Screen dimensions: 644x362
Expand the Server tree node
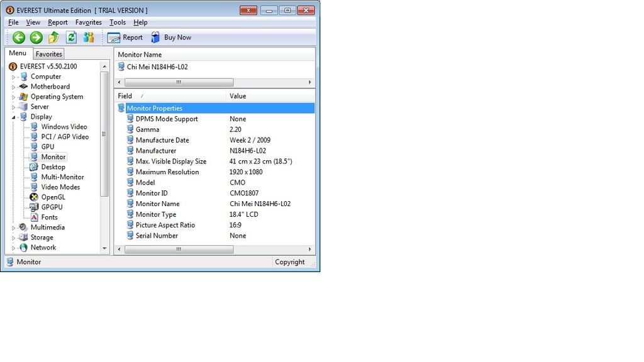coord(13,107)
